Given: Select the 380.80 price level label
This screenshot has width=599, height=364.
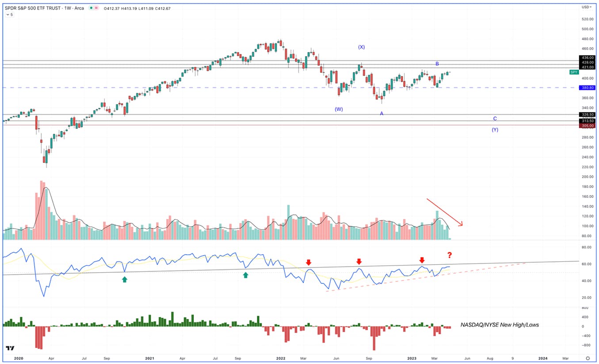Looking at the screenshot, I should [x=588, y=87].
